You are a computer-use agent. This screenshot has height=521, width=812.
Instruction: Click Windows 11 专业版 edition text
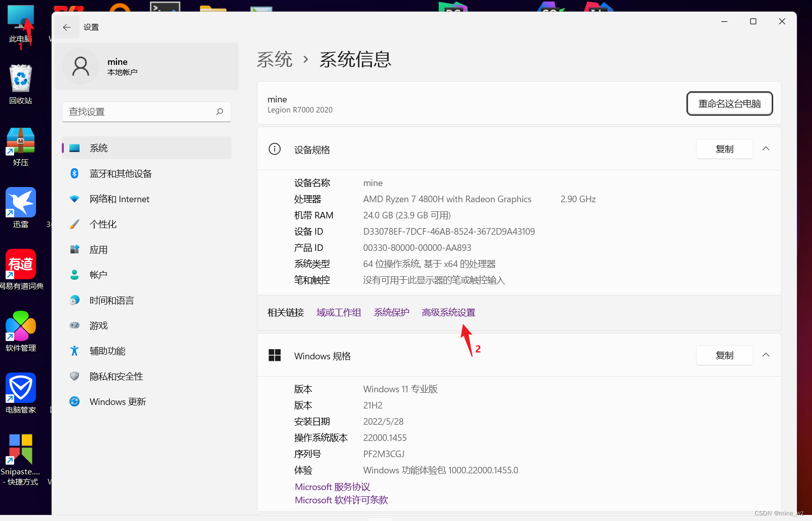(x=400, y=389)
